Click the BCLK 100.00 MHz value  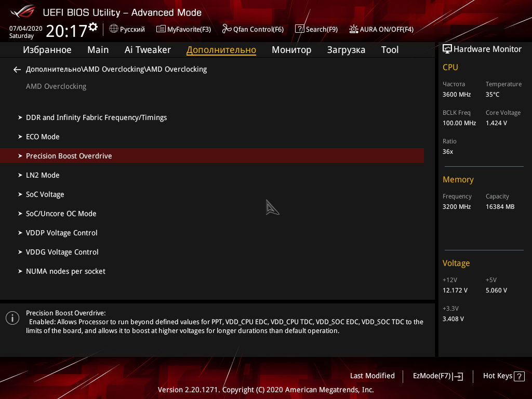(459, 123)
